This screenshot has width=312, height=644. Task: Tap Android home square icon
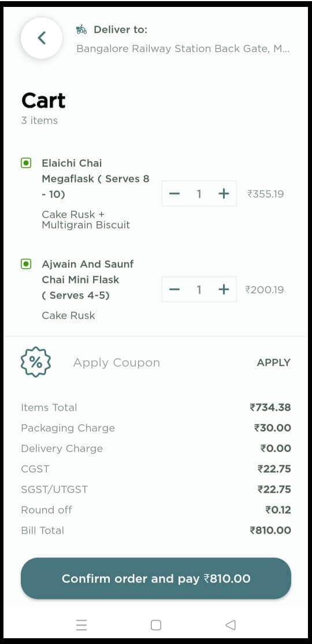click(156, 625)
